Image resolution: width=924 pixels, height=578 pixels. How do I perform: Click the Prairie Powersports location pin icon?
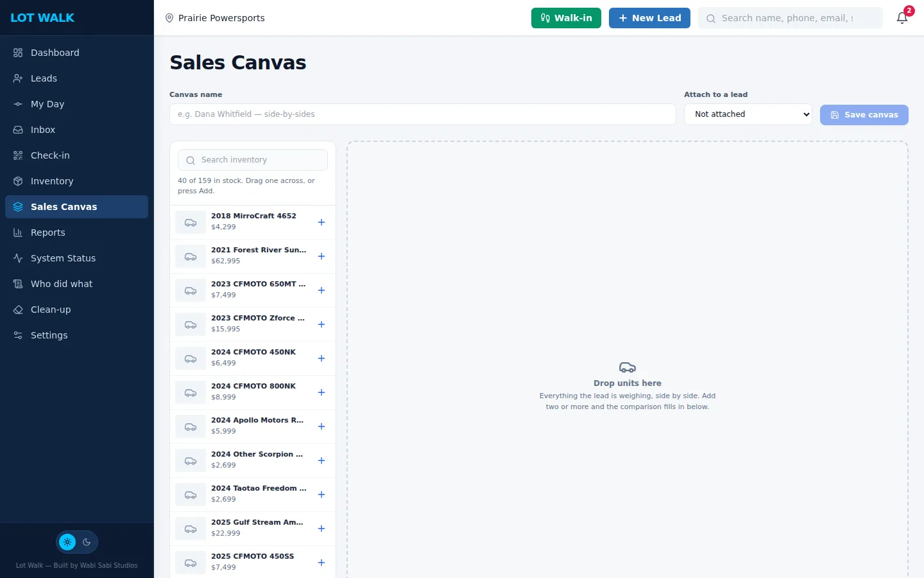coord(169,18)
